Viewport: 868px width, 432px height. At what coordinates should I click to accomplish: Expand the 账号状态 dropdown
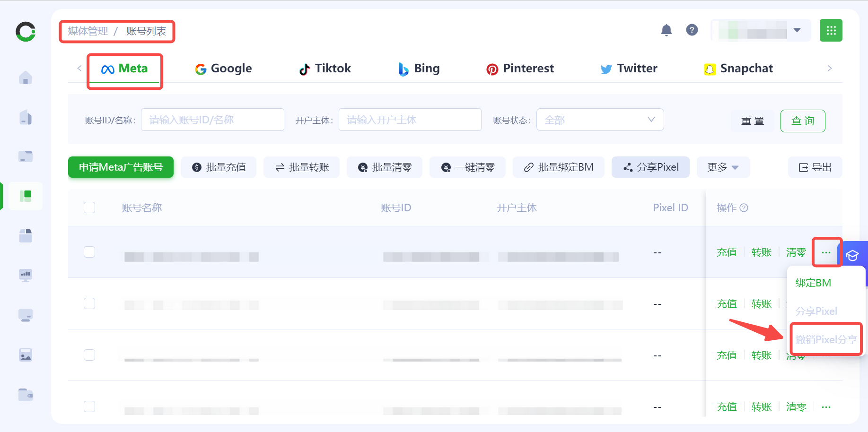[599, 120]
